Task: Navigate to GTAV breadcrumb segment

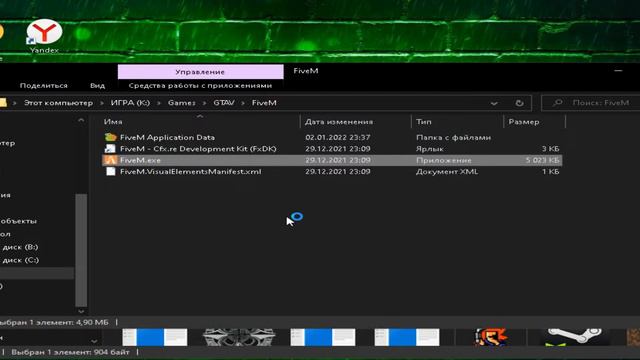Action: coord(224,103)
